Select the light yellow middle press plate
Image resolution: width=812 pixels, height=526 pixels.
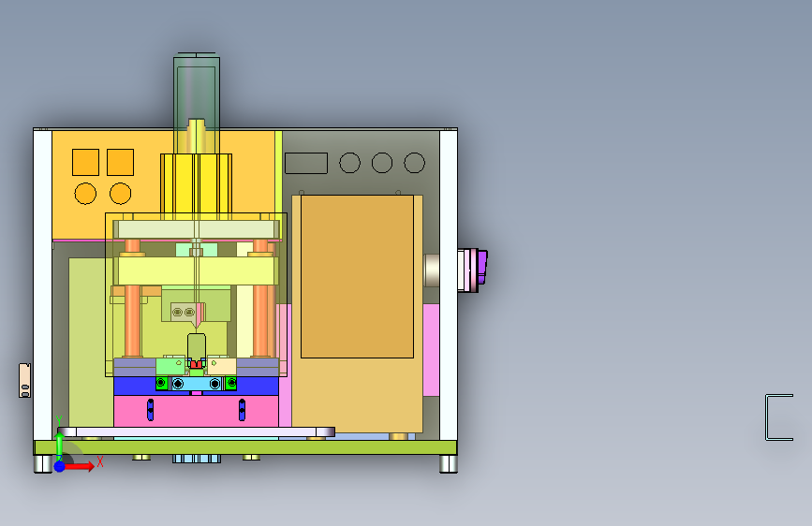(x=196, y=270)
